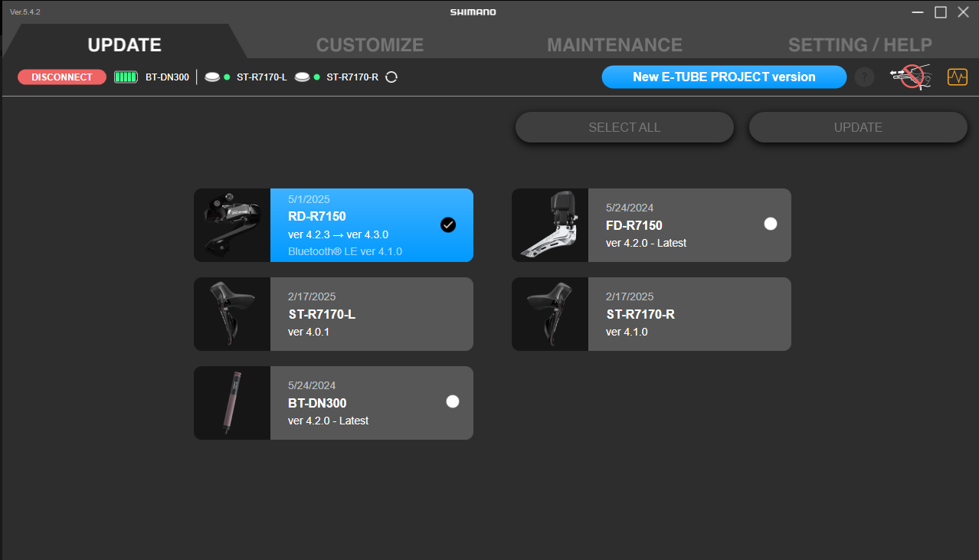Screen dimensions: 979x560
Task: Uncheck the RD-R7150 update checkmark
Action: point(448,224)
